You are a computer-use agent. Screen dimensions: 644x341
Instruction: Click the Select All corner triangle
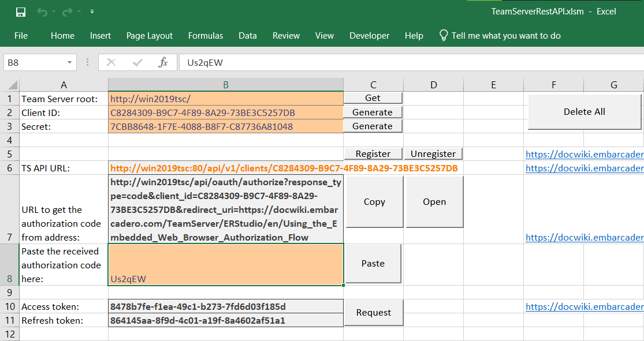tap(13, 85)
